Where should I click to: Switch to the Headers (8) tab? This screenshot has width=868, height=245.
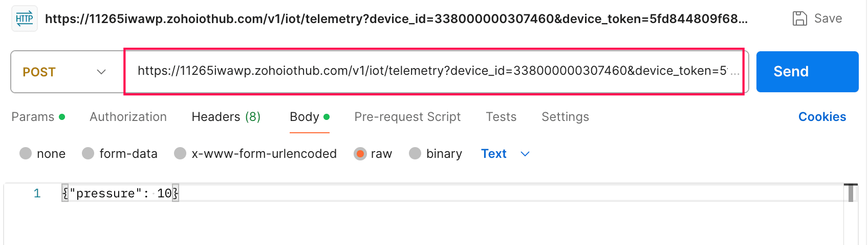click(x=226, y=117)
